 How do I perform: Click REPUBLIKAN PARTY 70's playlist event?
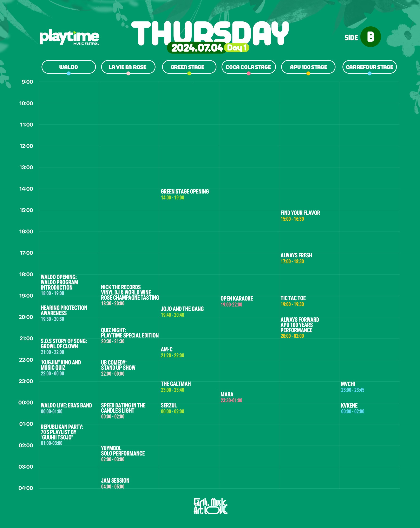click(62, 435)
